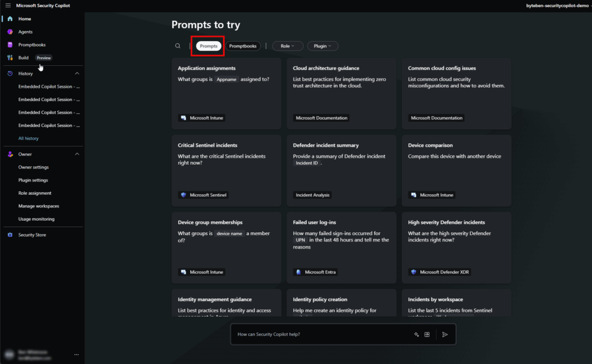Collapse the Owner section
Viewport: 592px width, 364px height.
coord(77,154)
